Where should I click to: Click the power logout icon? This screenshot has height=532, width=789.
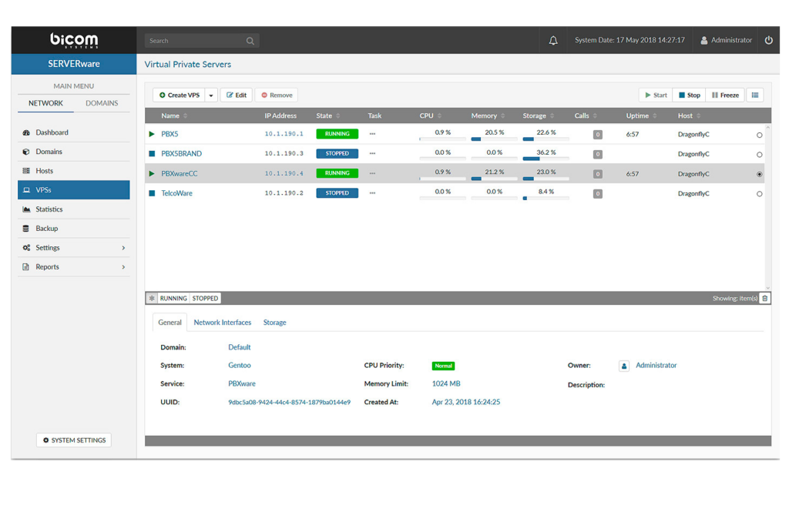pyautogui.click(x=768, y=40)
